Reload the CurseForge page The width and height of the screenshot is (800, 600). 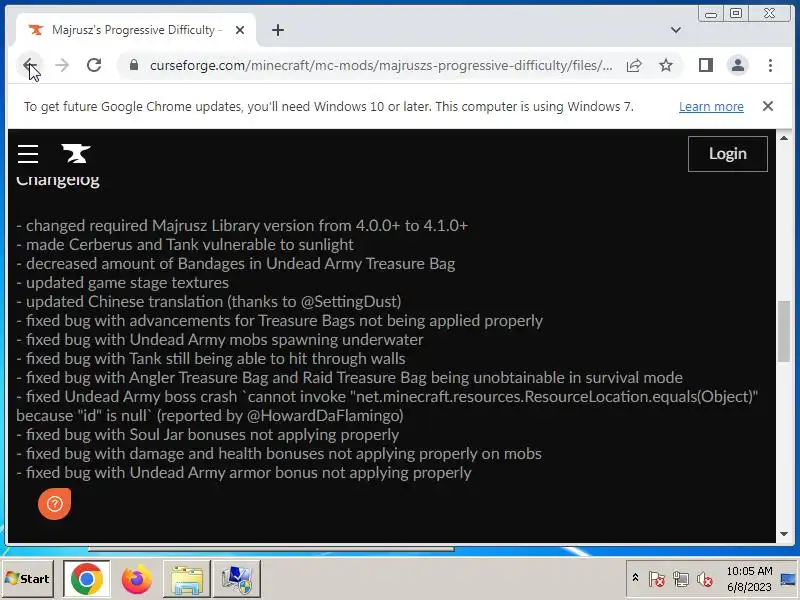(94, 65)
